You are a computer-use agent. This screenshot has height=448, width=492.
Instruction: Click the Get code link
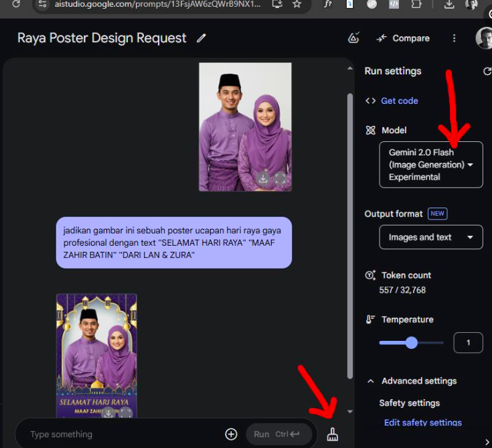click(x=399, y=100)
